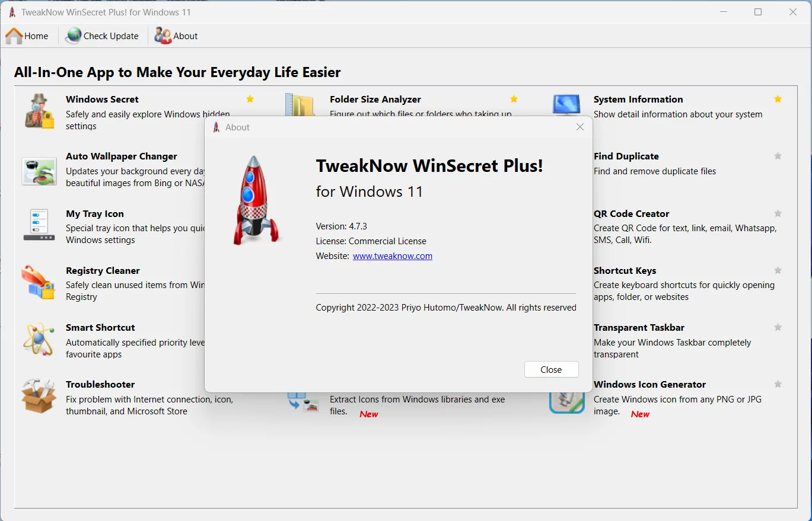Toggle the favorite star for Folder Size Analyzer
Screen dimensions: 812x521
click(514, 99)
